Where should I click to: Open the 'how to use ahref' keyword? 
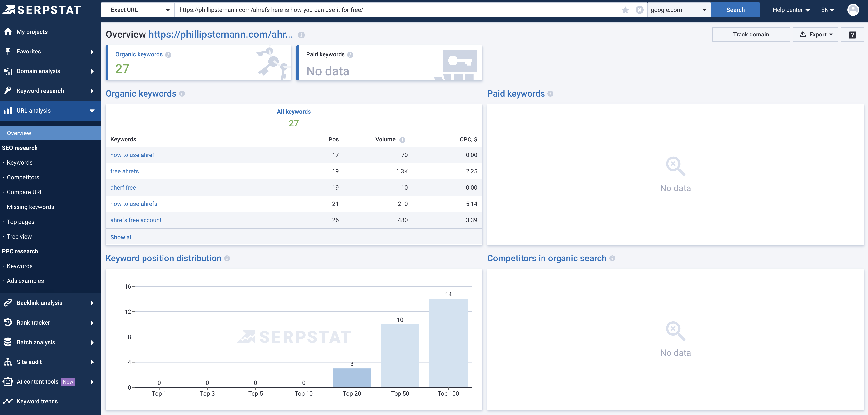coord(132,155)
